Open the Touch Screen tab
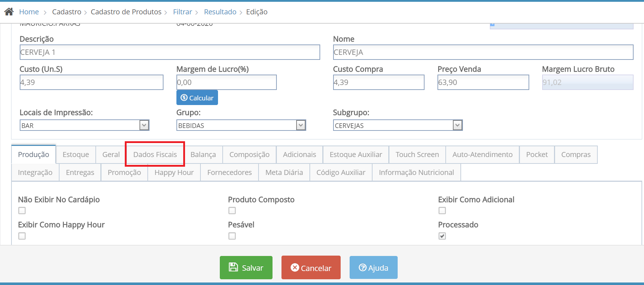Image resolution: width=644 pixels, height=285 pixels. [x=417, y=155]
